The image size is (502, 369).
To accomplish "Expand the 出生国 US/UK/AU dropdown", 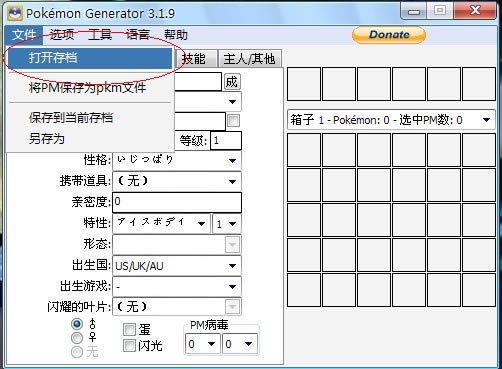I will pos(177,266).
